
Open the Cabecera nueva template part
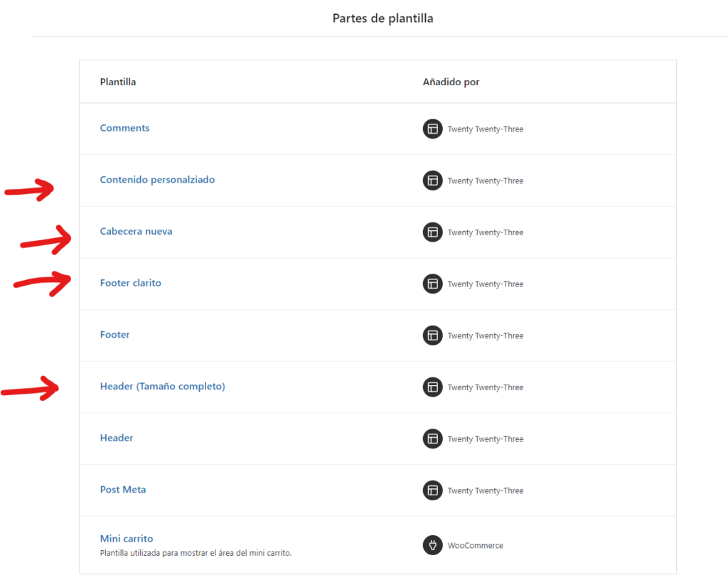click(136, 231)
